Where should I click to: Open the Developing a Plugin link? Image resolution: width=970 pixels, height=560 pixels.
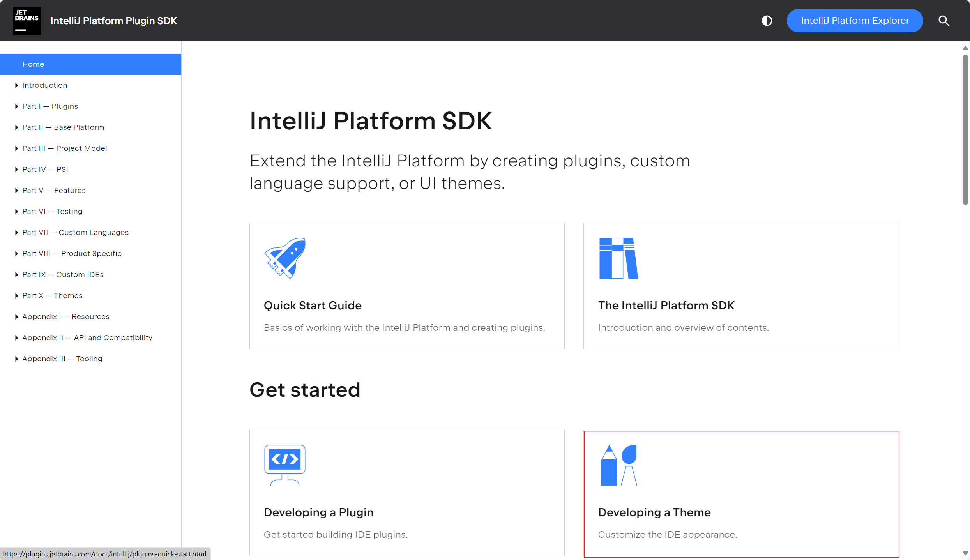tap(318, 512)
